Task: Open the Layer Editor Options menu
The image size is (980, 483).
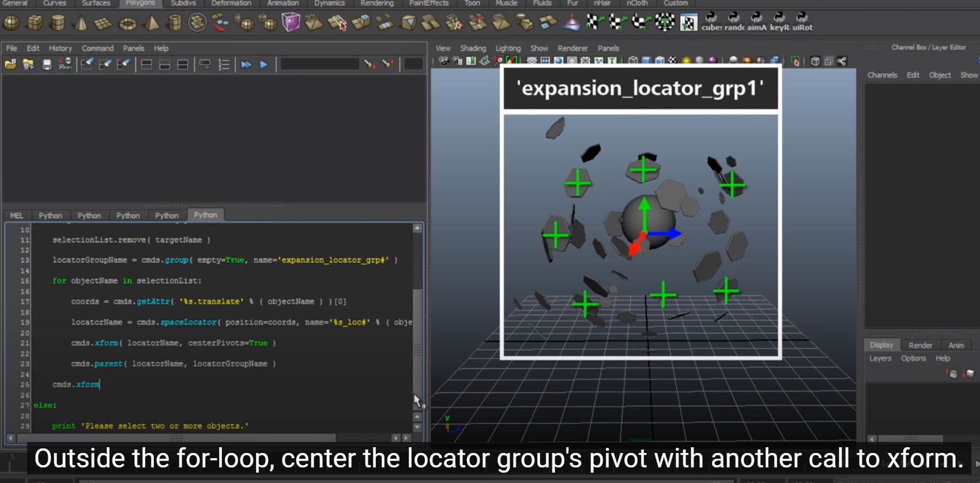Action: pos(913,358)
